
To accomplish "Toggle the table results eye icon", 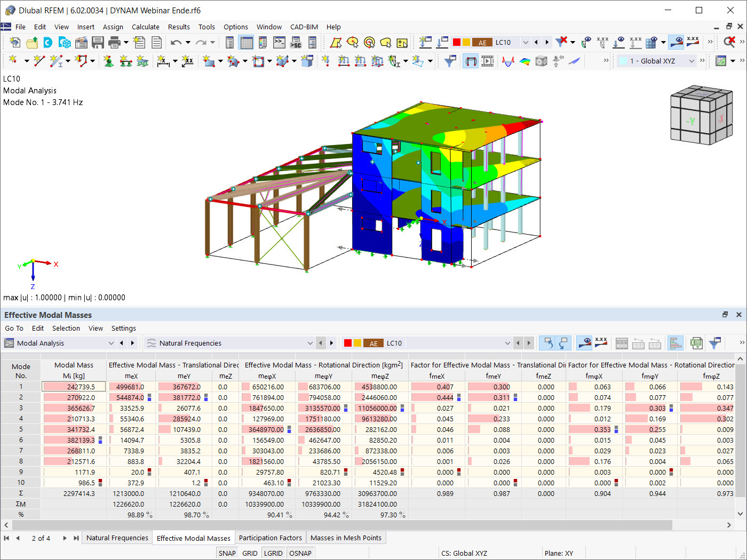I will coord(585,343).
